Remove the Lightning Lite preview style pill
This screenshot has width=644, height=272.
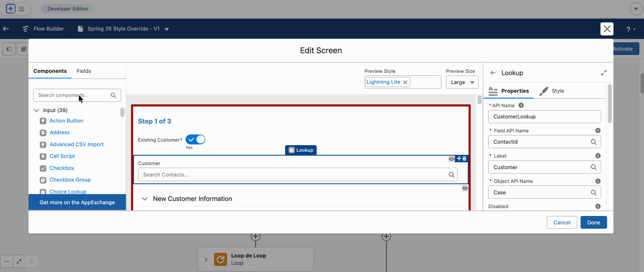click(405, 82)
